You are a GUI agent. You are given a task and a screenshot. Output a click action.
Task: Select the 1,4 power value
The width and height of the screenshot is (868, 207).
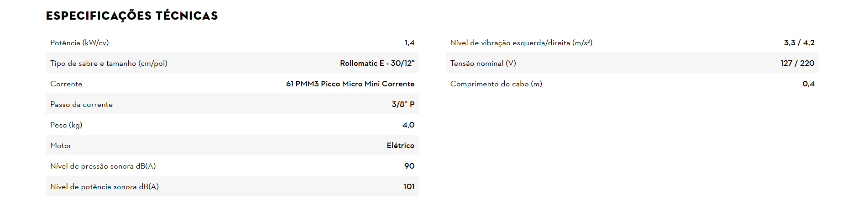coord(409,42)
